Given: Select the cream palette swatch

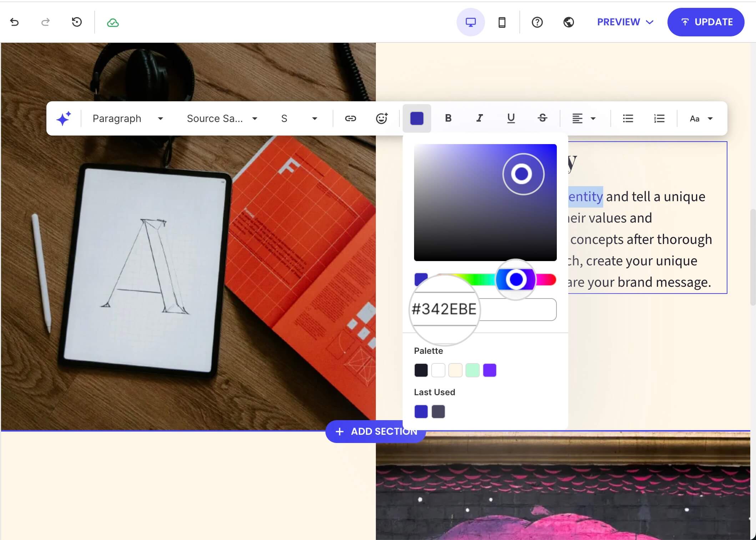Looking at the screenshot, I should (x=455, y=370).
